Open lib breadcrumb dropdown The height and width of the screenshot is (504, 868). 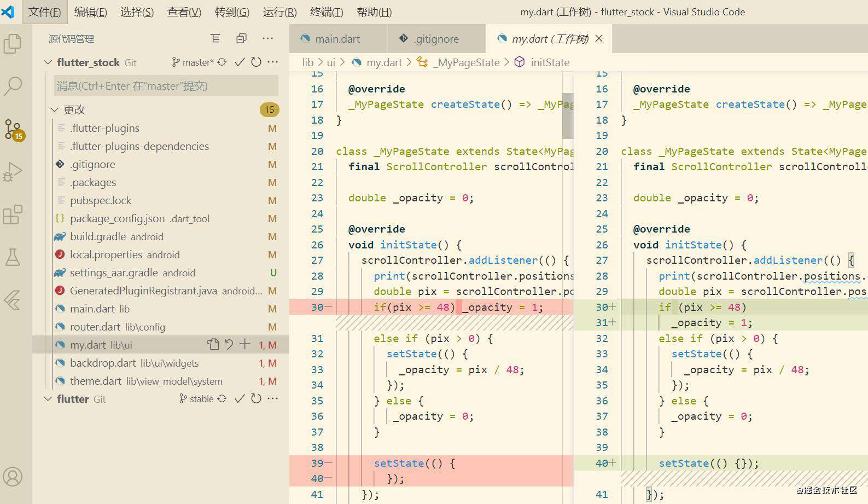click(308, 62)
